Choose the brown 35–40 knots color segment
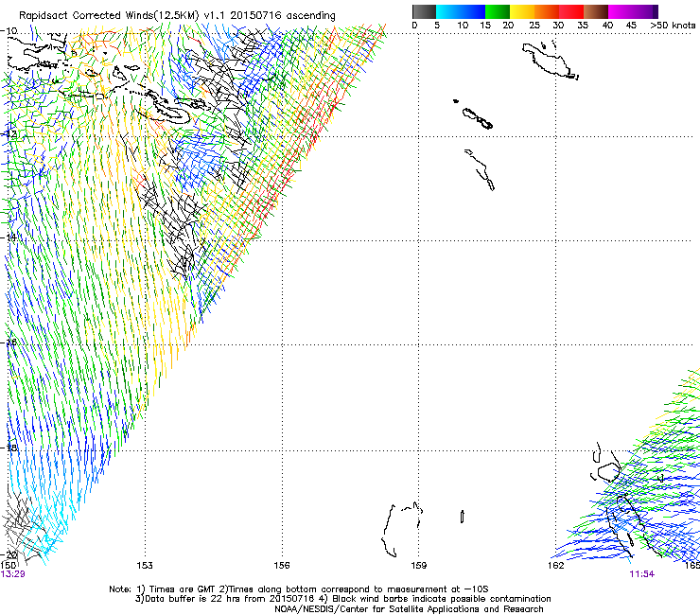 coord(596,11)
